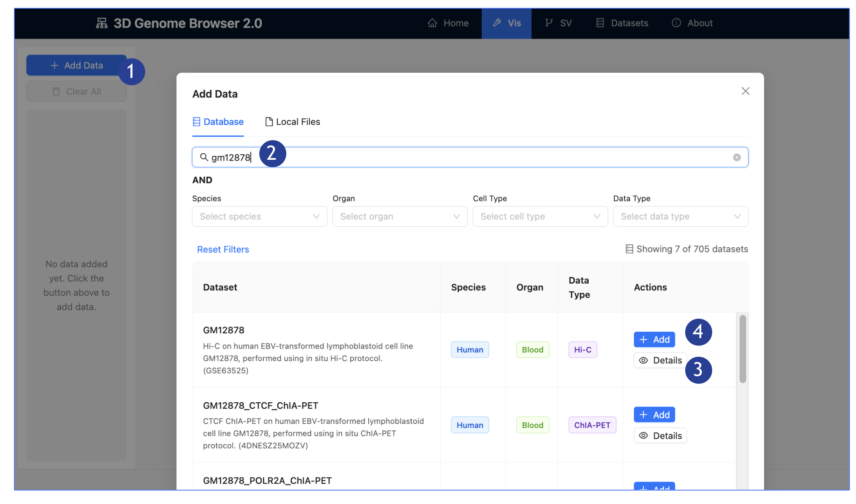Click the magnifier icon in the search bar
Screen dimensions: 856x504
click(x=204, y=157)
